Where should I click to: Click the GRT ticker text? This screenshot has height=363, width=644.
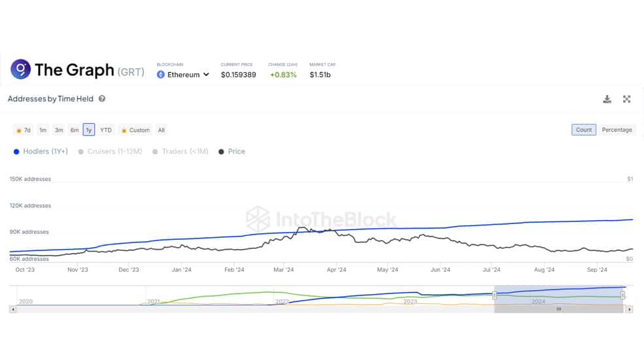(131, 72)
